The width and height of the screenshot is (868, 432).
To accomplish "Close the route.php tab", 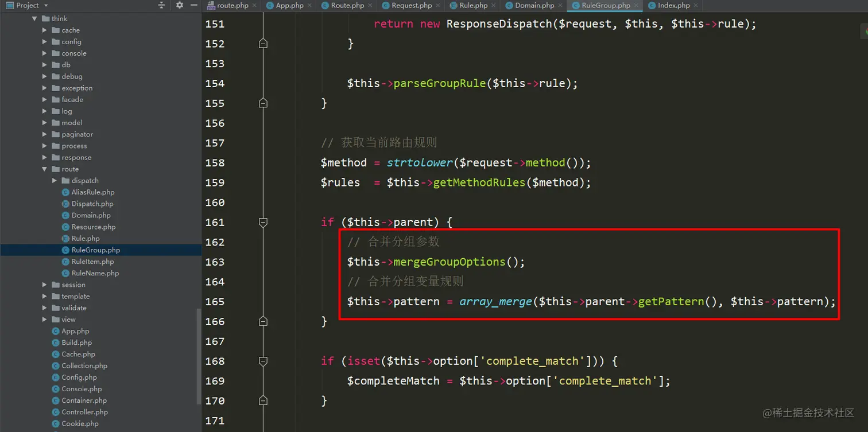I will pyautogui.click(x=254, y=6).
